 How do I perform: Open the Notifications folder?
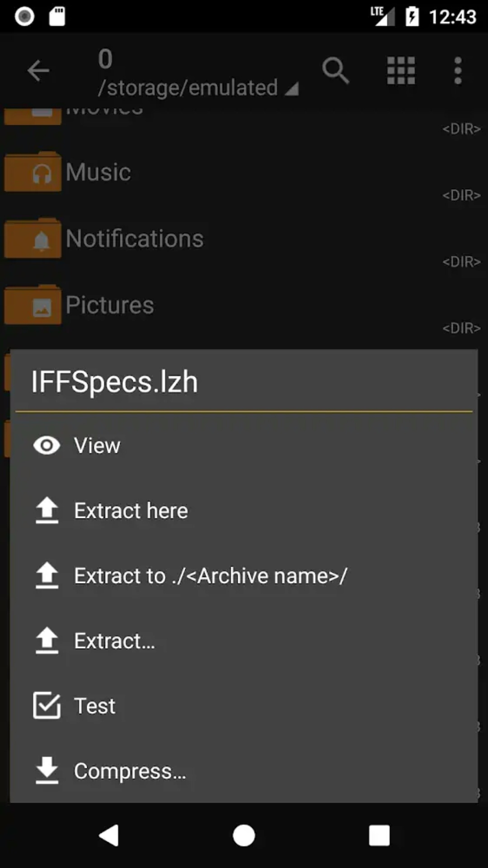(x=135, y=239)
